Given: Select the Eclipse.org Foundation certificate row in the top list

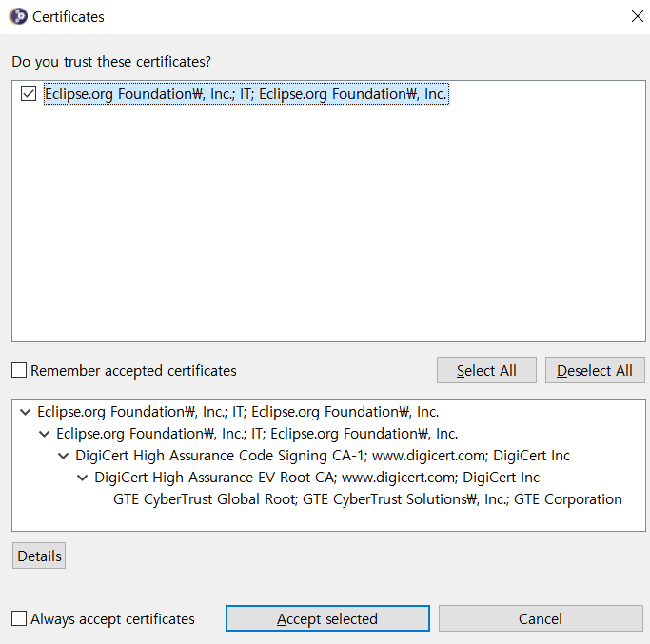Looking at the screenshot, I should (246, 94).
